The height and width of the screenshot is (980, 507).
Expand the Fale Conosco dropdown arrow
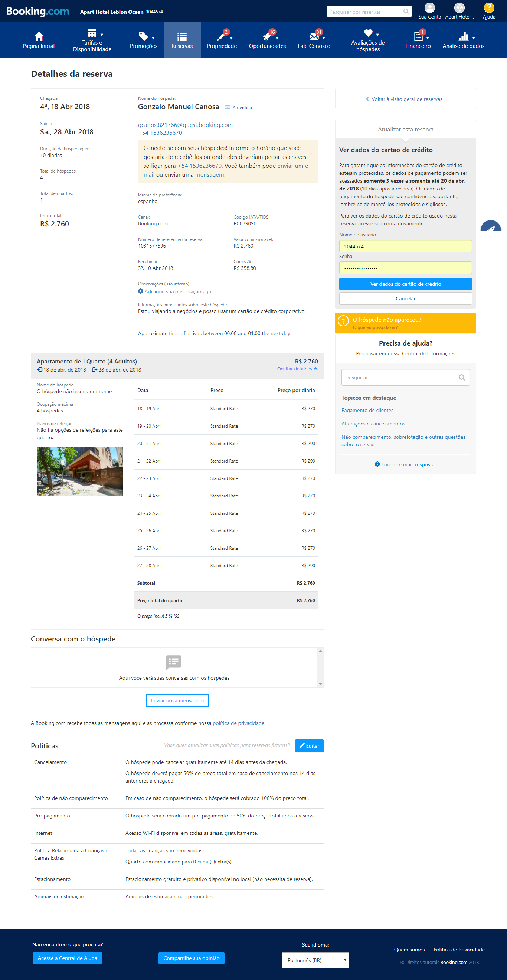tap(324, 38)
